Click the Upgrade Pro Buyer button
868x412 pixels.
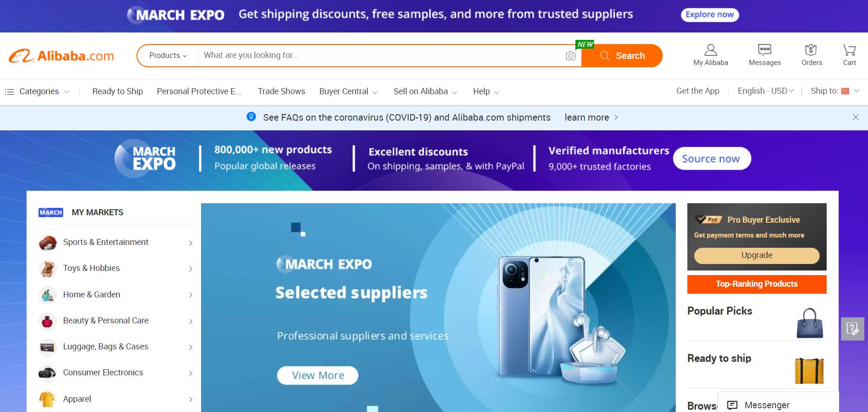coord(757,255)
